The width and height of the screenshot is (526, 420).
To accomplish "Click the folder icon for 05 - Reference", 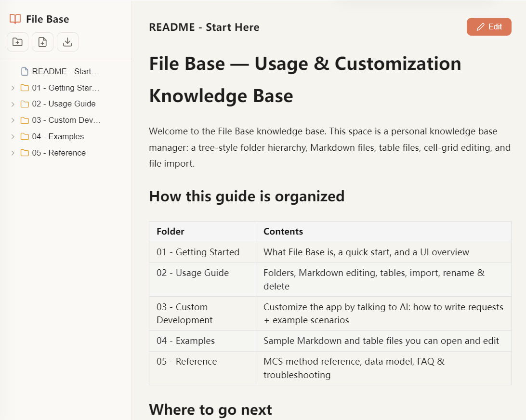I will click(x=25, y=153).
